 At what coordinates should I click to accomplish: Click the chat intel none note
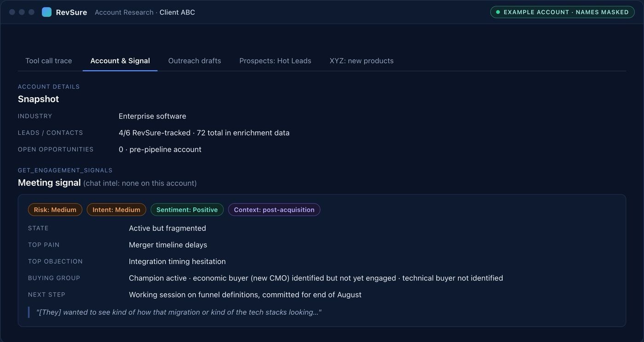coord(140,183)
